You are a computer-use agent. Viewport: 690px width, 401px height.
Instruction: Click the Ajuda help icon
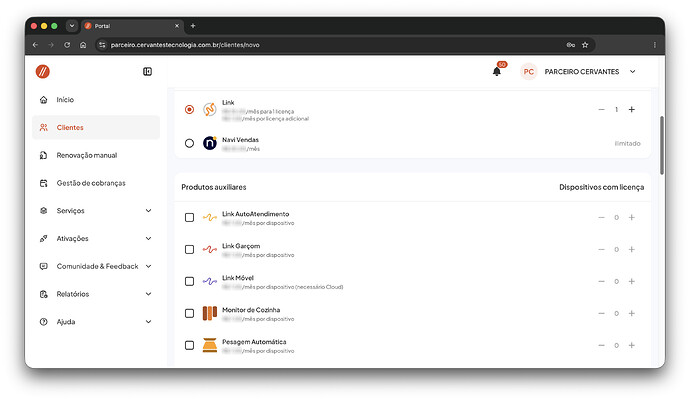pos(44,321)
